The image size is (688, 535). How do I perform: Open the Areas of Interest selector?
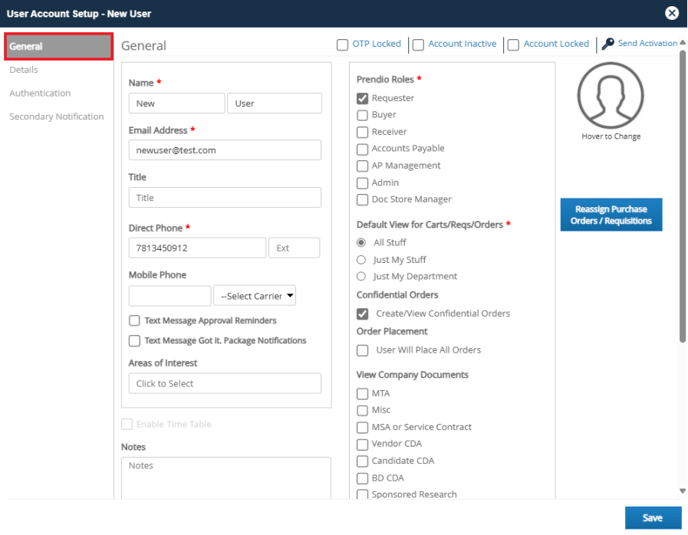click(225, 384)
